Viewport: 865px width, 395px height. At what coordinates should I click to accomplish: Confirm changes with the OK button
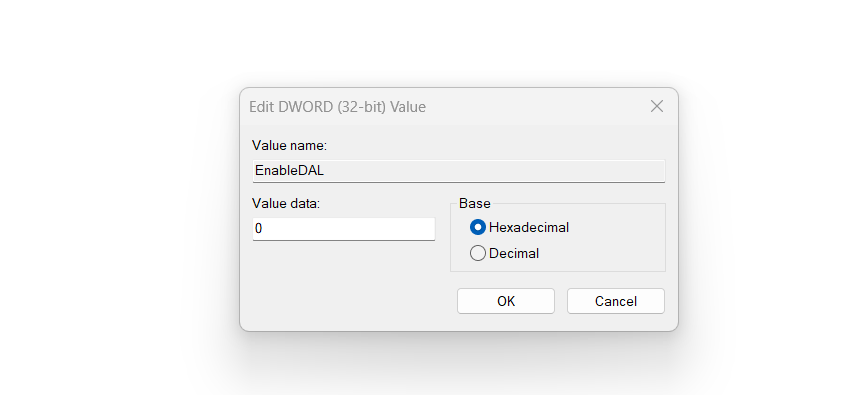(506, 301)
